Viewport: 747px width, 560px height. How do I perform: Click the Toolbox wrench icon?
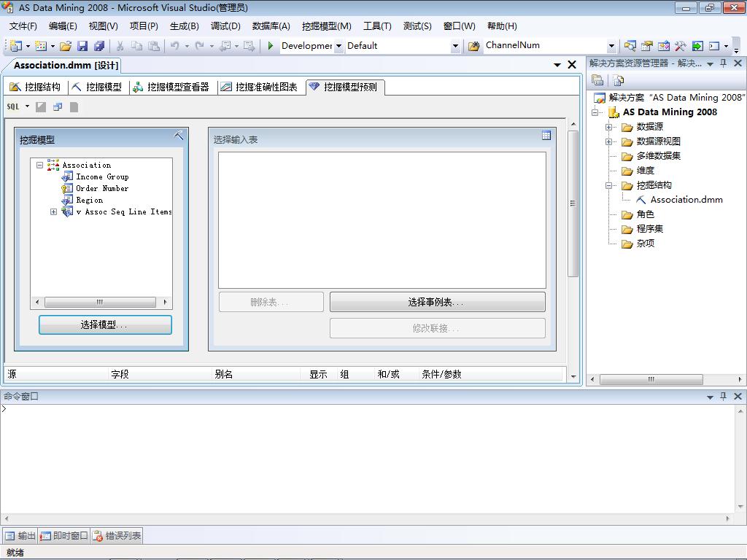(x=680, y=46)
